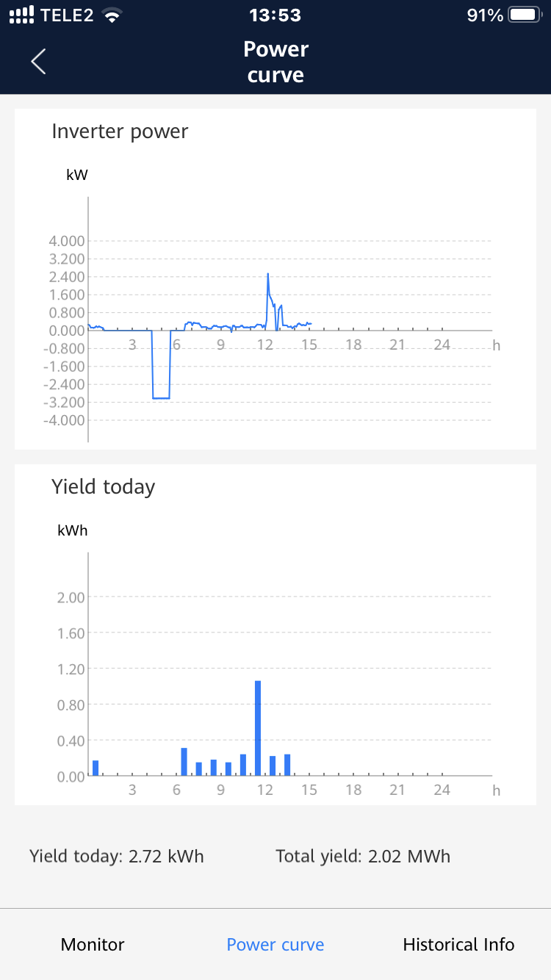This screenshot has height=980, width=551.
Task: Tap the "Yield today" chart title
Action: coord(104,487)
